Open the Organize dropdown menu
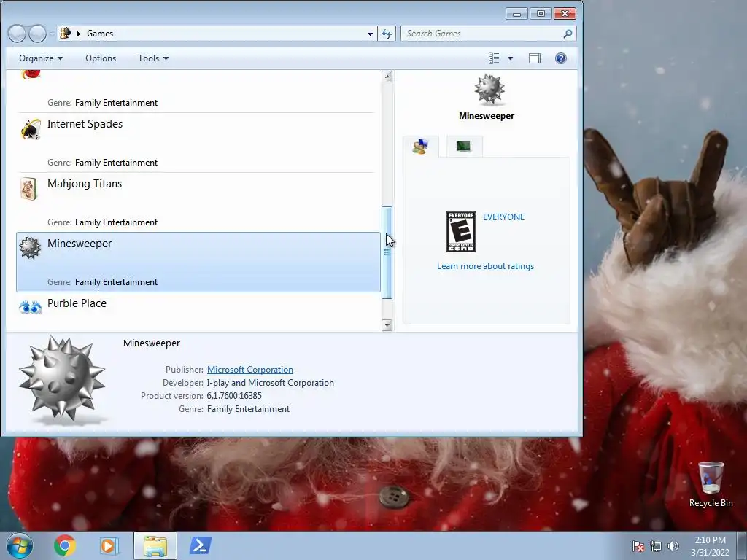The height and width of the screenshot is (560, 747). [x=41, y=58]
